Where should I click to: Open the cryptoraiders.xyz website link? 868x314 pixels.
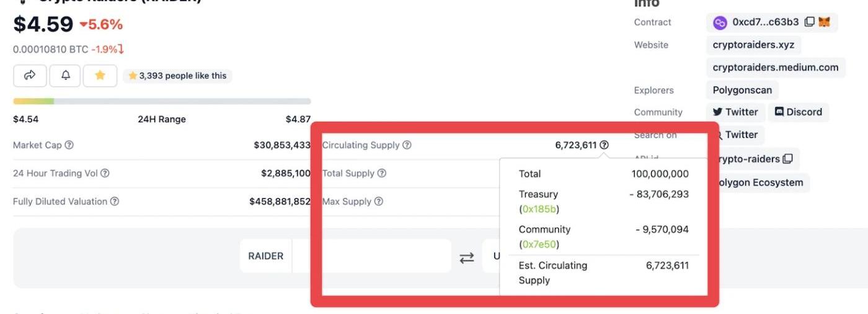[x=753, y=45]
